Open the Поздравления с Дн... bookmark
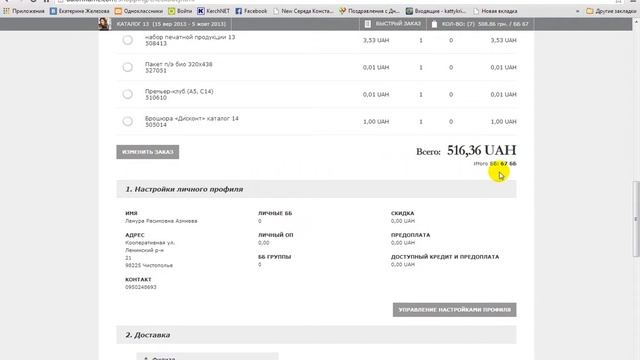The width and height of the screenshot is (640, 360). pos(370,11)
